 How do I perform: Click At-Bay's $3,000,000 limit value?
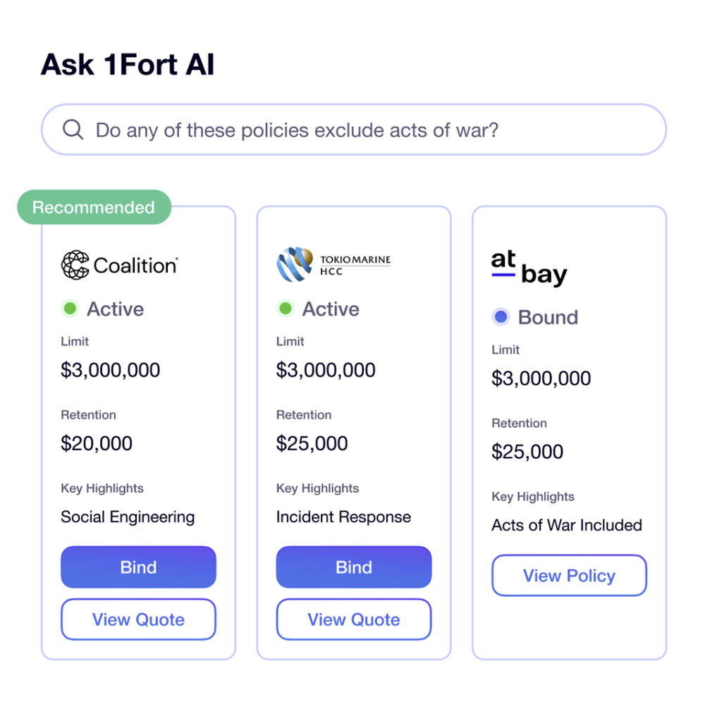point(541,378)
